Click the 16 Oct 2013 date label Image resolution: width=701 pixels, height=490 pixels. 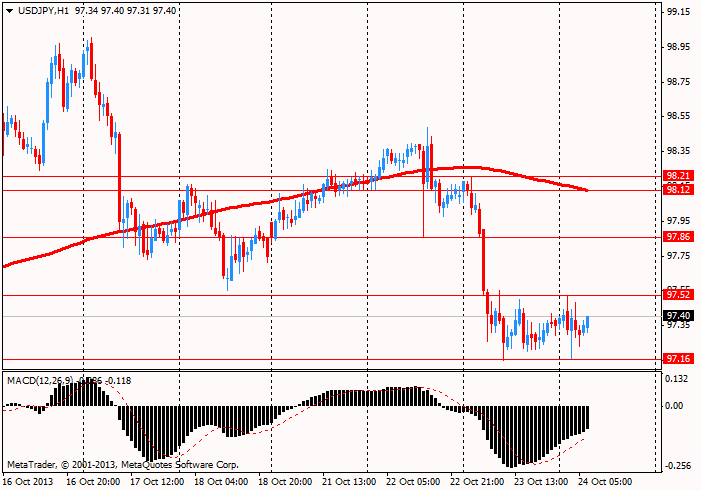click(28, 482)
